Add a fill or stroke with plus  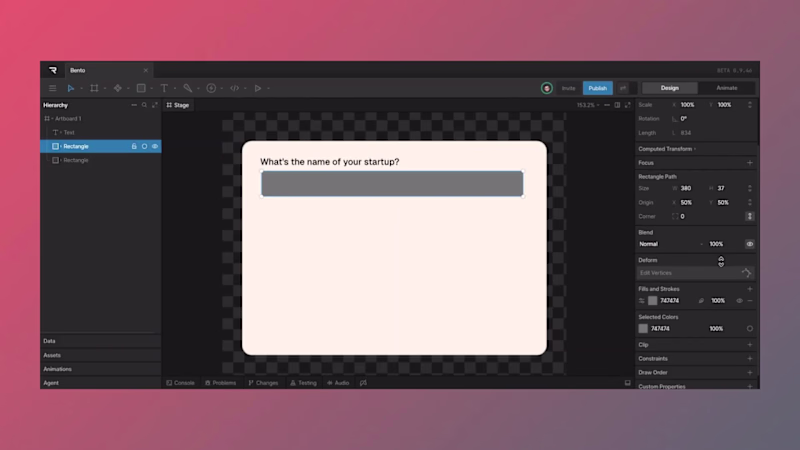click(x=749, y=289)
